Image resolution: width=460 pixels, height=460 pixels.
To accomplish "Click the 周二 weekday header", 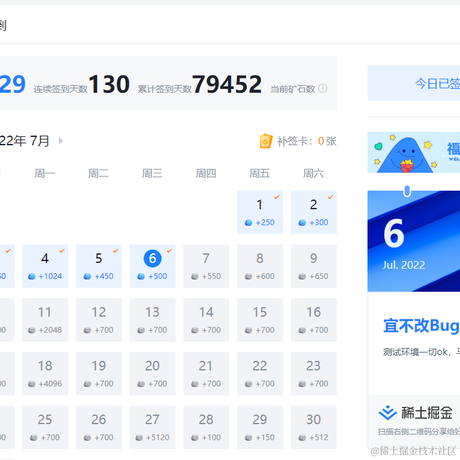I will coord(98,173).
